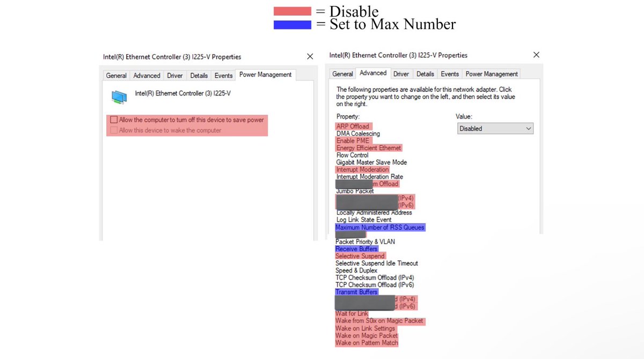Select the DMA Coalescing property
Viewport: 644px width, 359px height.
[358, 134]
